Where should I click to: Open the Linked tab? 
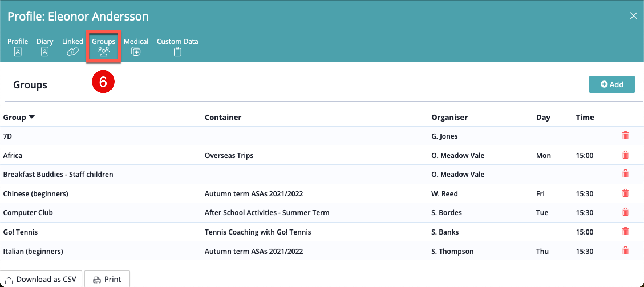pyautogui.click(x=72, y=47)
